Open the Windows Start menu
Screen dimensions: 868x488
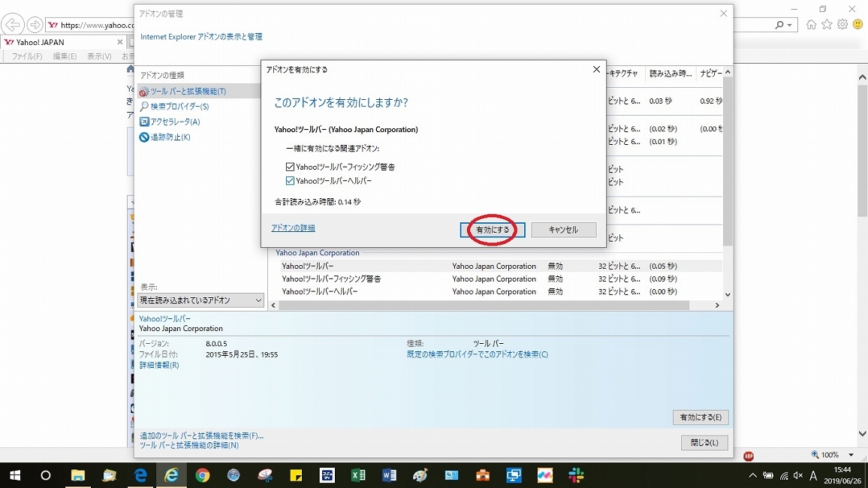[x=15, y=475]
